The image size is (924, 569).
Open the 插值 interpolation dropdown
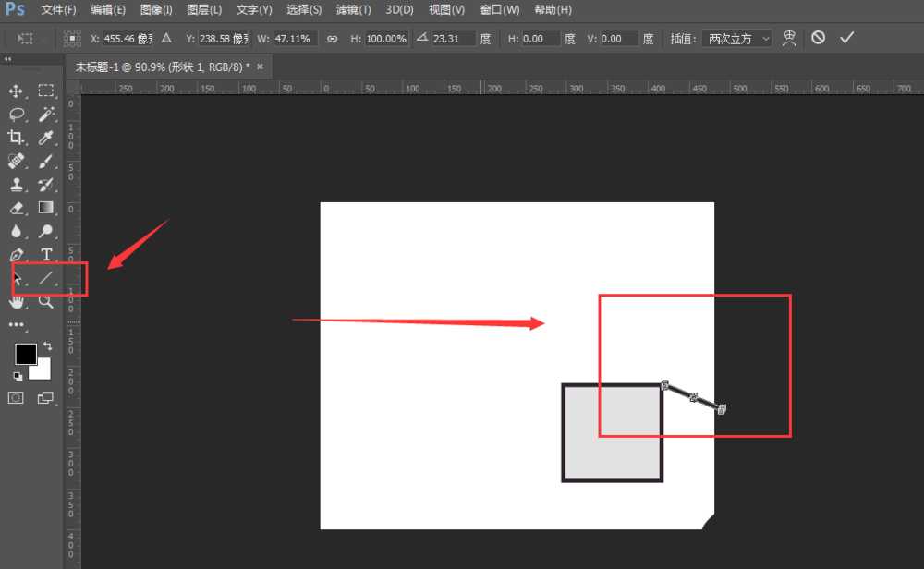coord(737,38)
